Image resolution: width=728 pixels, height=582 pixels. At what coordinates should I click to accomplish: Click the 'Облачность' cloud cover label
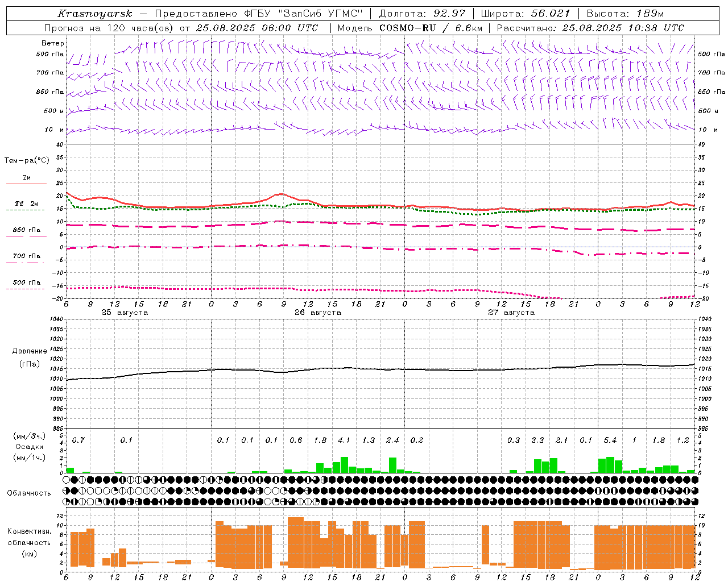click(29, 493)
